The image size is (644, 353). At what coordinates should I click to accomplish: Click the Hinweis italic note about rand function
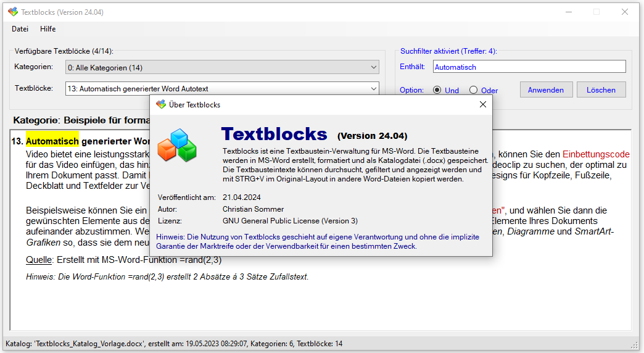pos(167,276)
